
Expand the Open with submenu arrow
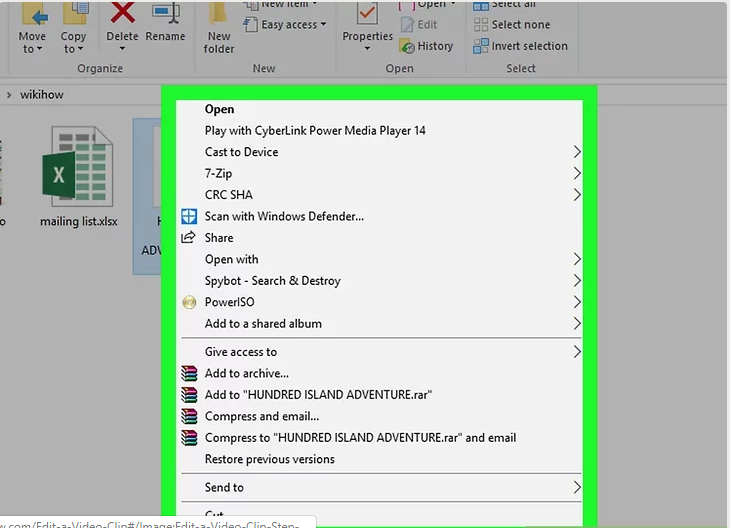577,259
